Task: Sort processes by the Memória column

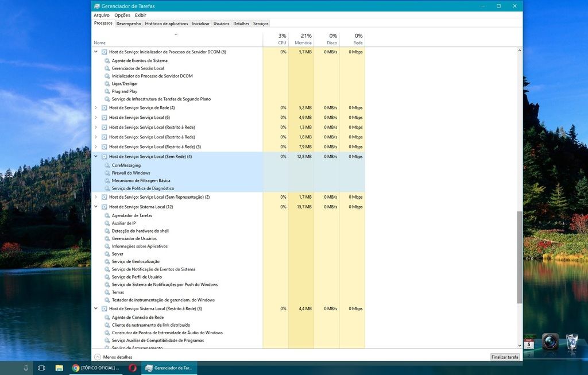Action: (303, 39)
